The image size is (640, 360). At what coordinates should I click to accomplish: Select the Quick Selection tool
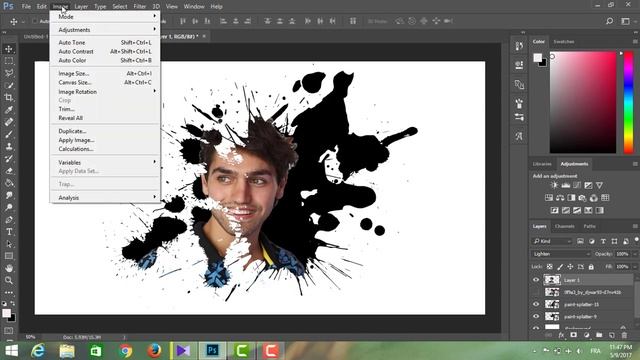point(9,86)
